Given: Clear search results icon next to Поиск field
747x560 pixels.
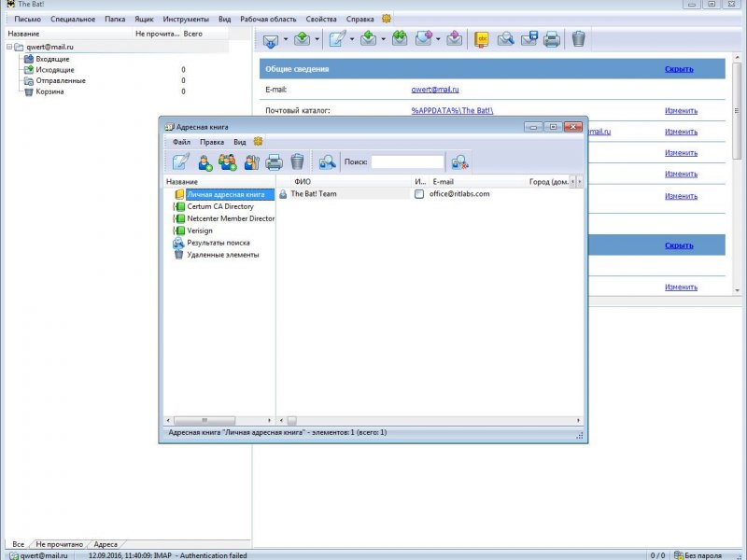Looking at the screenshot, I should coord(459,162).
